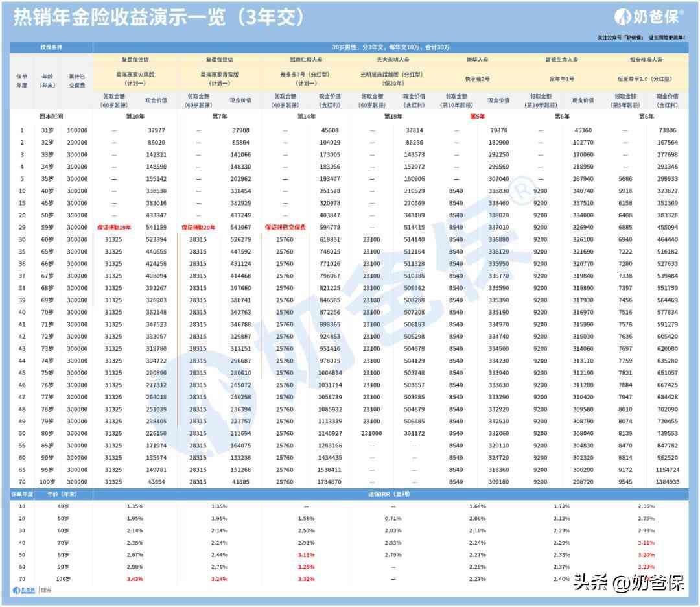Select the 累计已交保费 column header

tap(76, 80)
